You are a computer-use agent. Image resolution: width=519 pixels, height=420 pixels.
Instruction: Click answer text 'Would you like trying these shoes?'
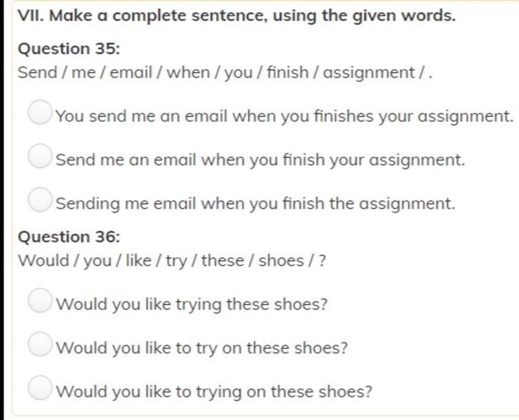click(x=192, y=304)
